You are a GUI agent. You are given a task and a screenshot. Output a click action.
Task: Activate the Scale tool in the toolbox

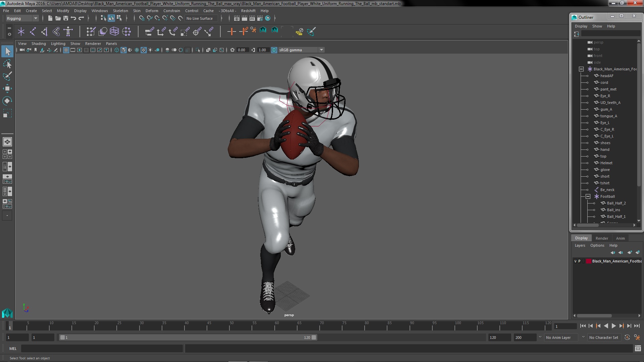7,113
